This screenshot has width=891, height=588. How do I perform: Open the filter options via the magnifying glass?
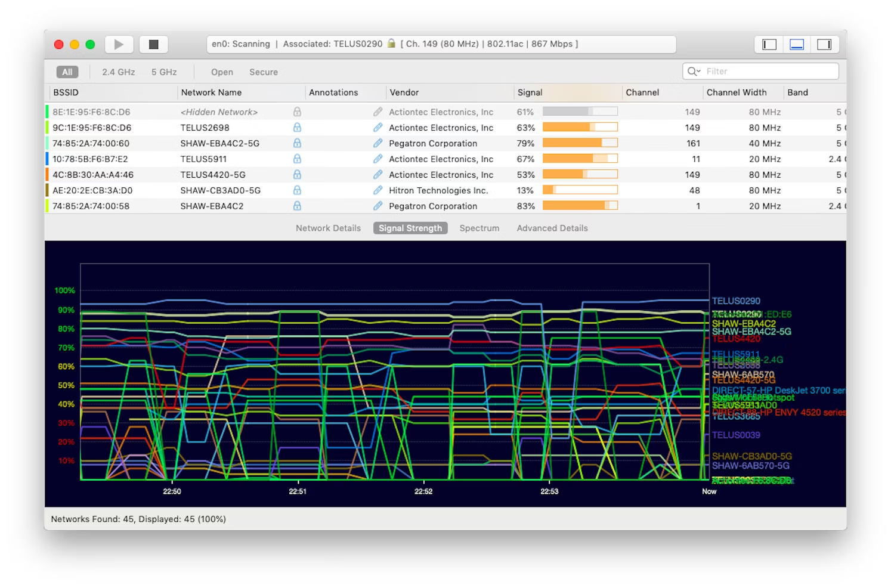692,71
